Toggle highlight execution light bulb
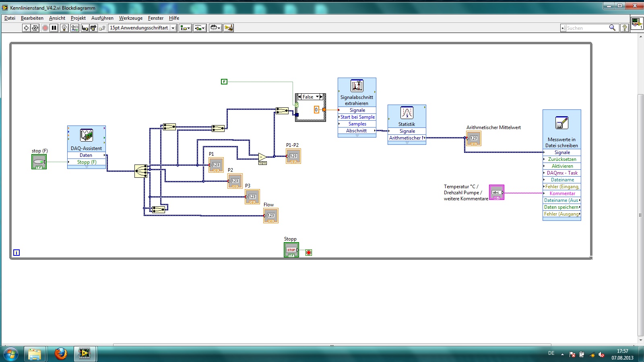 click(64, 28)
